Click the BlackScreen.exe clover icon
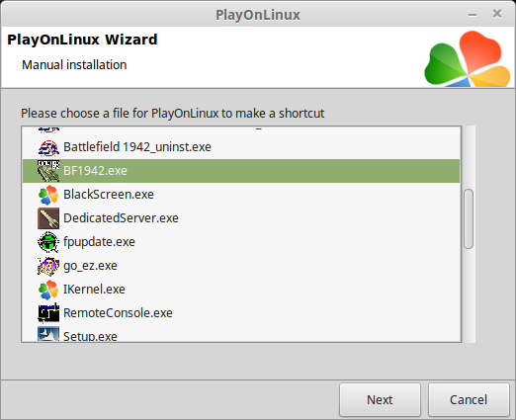Image resolution: width=516 pixels, height=420 pixels. tap(48, 195)
